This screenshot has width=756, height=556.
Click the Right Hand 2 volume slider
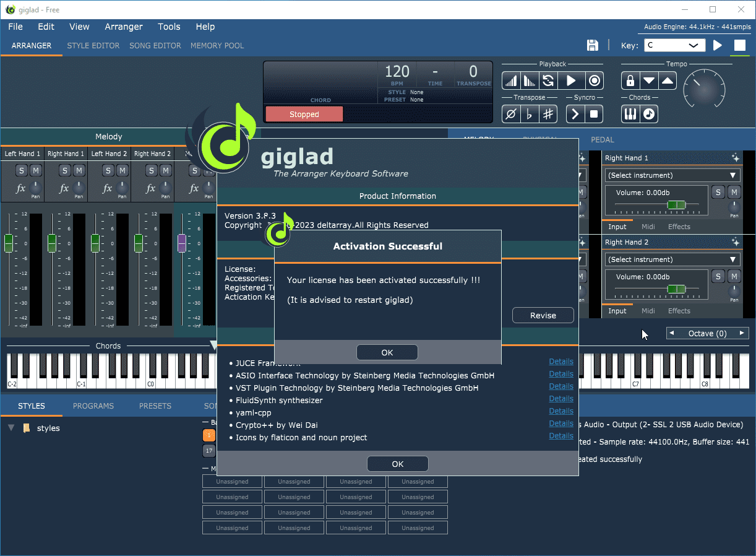(x=676, y=289)
